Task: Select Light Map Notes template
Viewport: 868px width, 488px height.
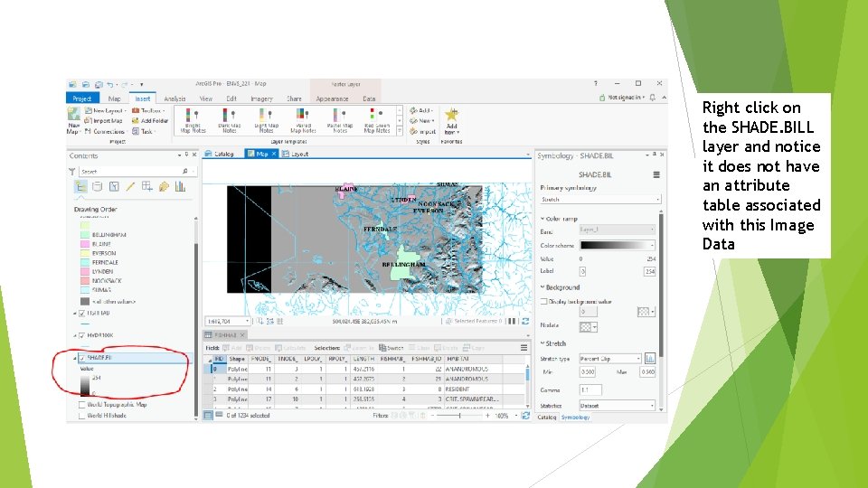Action: point(266,120)
